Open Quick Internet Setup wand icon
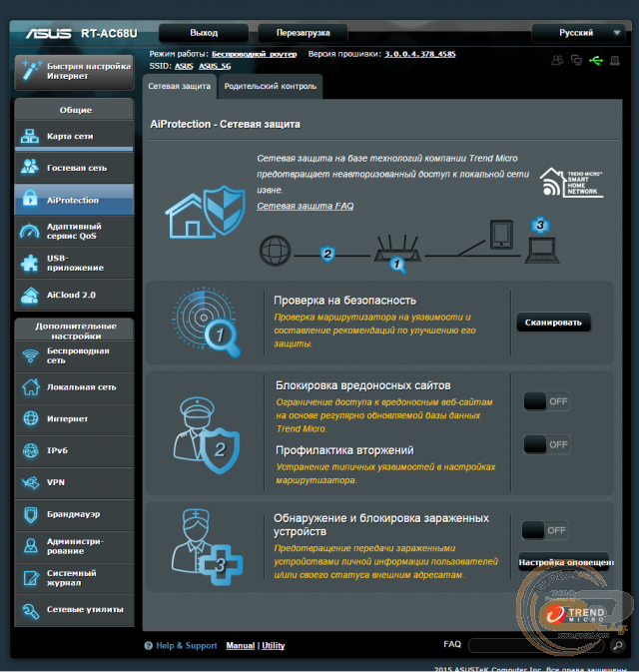This screenshot has height=672, width=639. (x=31, y=71)
